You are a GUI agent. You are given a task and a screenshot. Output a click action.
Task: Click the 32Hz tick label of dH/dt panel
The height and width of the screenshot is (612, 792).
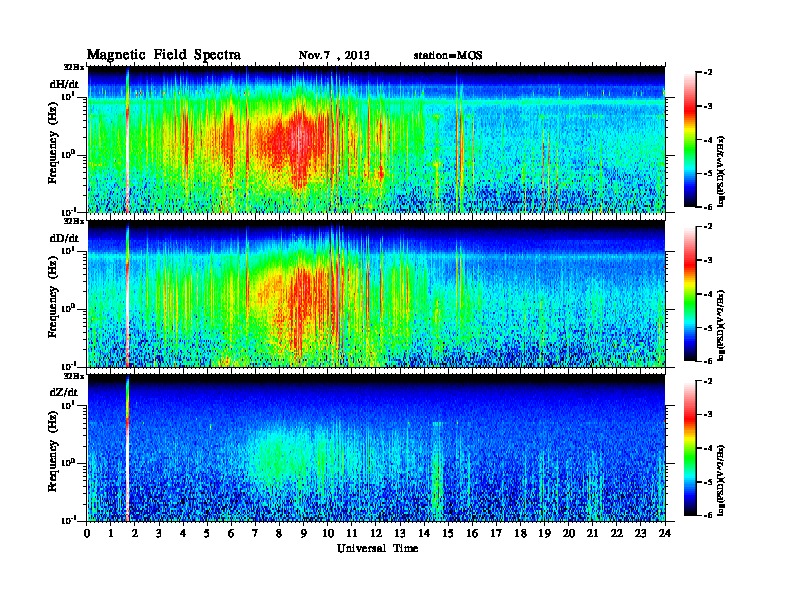coord(74,67)
